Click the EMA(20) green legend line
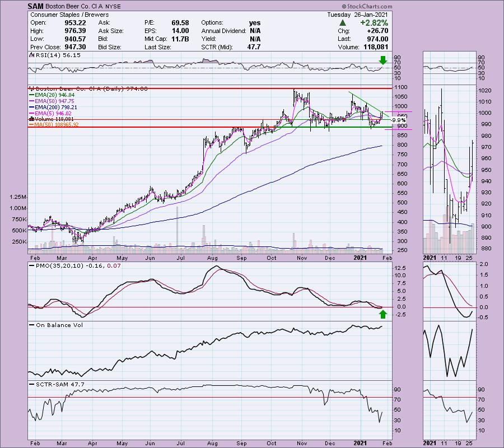The image size is (504, 448). [31, 95]
